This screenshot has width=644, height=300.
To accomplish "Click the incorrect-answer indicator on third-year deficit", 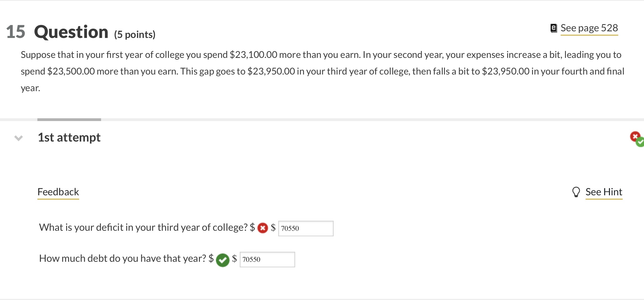I will [x=262, y=228].
